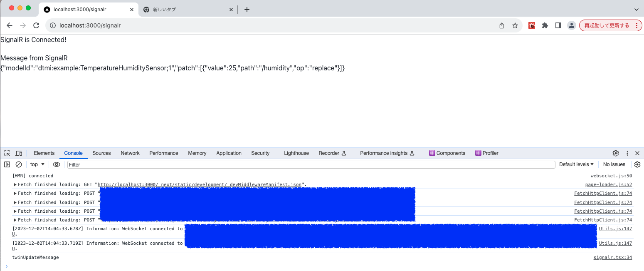Click the JSON patch message text
Viewport: 644px width, 271px height.
(173, 68)
